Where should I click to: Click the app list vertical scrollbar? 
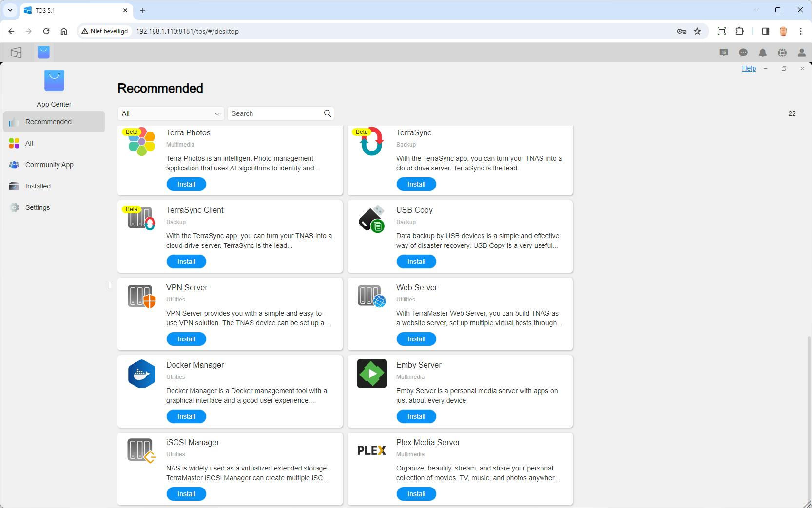click(x=809, y=419)
